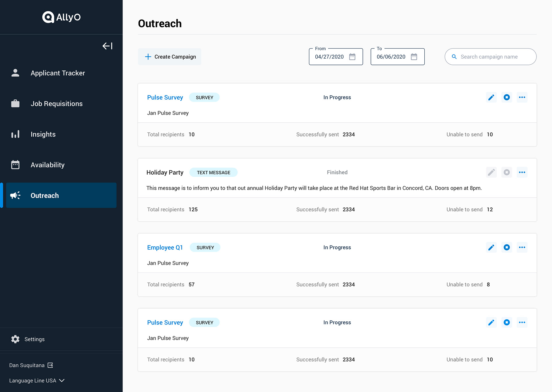Edit the last Pulse Survey campaign

click(491, 323)
